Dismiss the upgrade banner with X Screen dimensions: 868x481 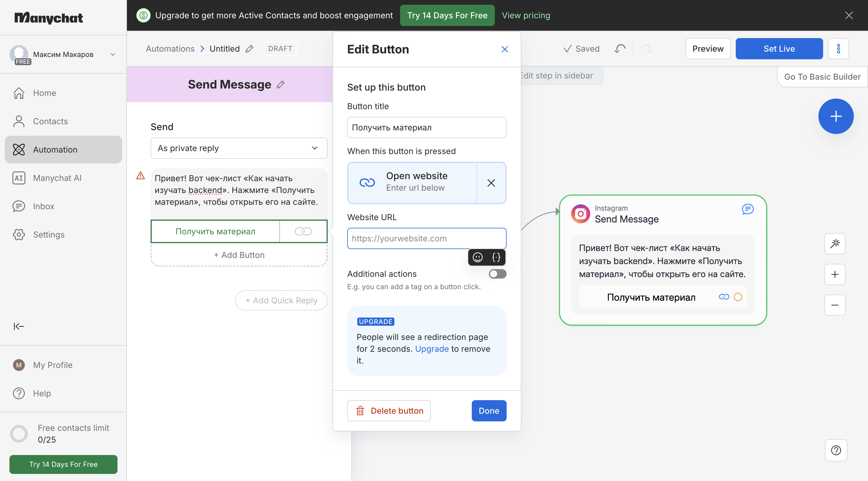pyautogui.click(x=849, y=15)
